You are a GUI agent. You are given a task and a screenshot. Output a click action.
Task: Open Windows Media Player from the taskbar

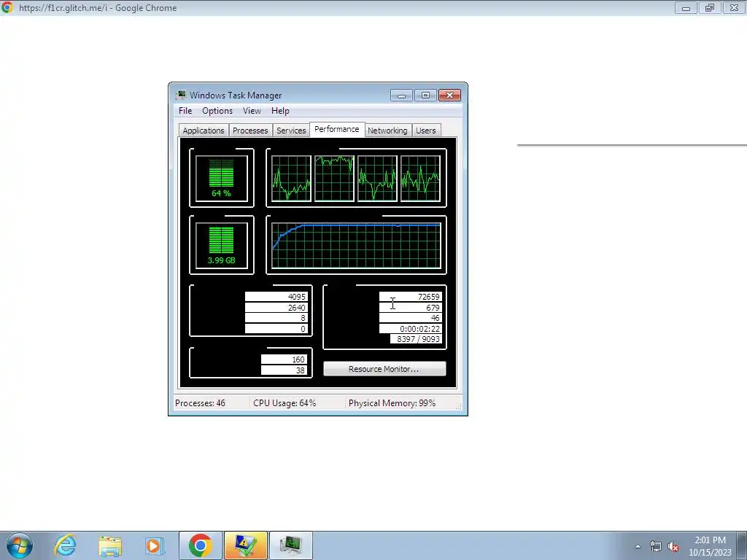[154, 545]
